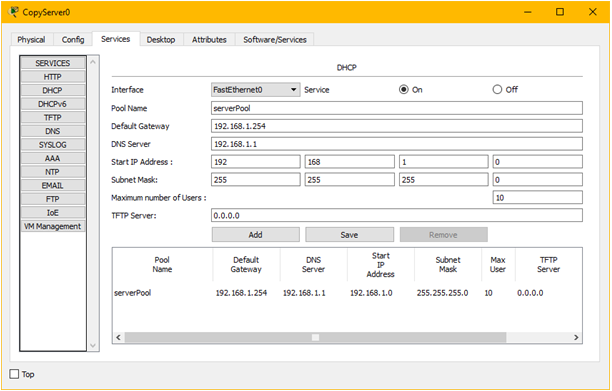This screenshot has height=391, width=612.
Task: Click the greyed-out Remove button
Action: coord(443,235)
